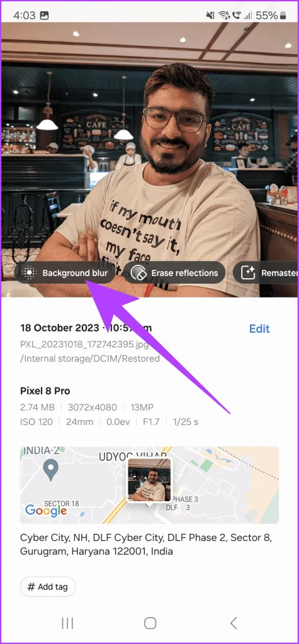Tap the Remaster sparkle icon
This screenshot has width=299, height=644.
[248, 273]
